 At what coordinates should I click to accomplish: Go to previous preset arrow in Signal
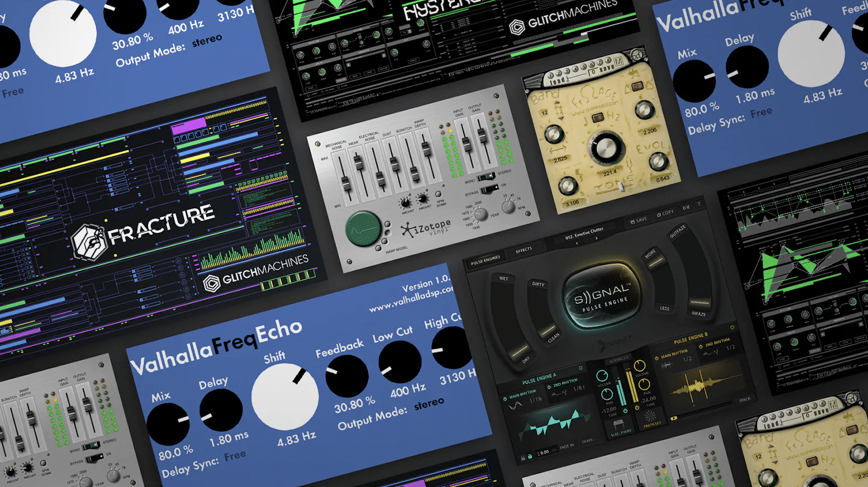click(577, 243)
